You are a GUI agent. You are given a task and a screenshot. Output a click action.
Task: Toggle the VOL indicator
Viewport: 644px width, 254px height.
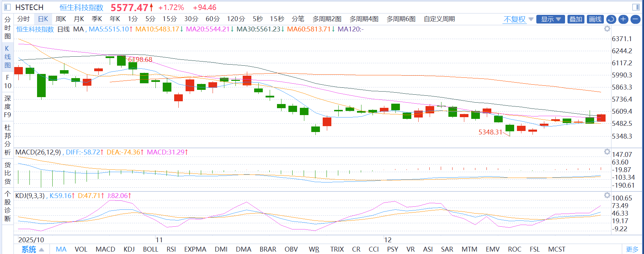point(81,250)
